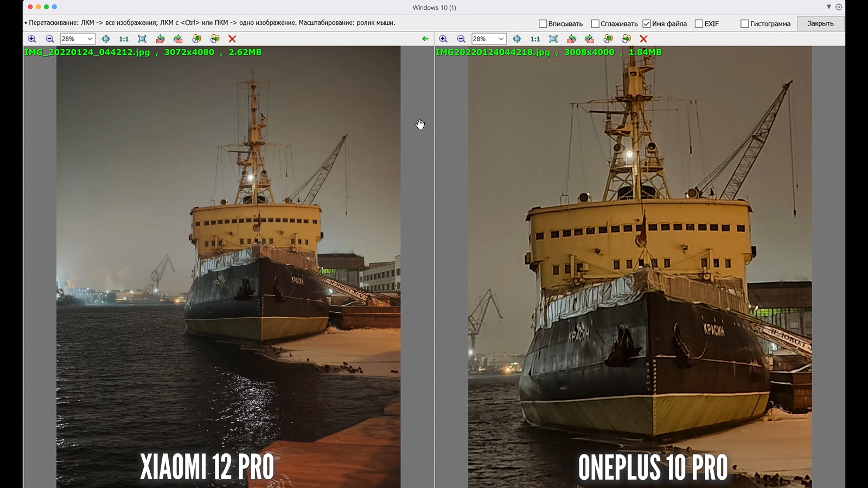Rotate right image clockwise
Image resolution: width=868 pixels, height=488 pixels.
pos(590,39)
